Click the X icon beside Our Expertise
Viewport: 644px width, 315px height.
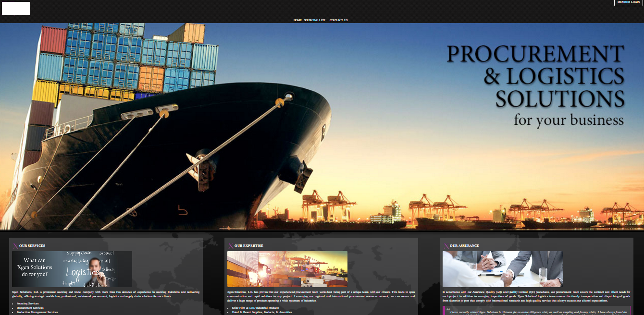pos(231,246)
